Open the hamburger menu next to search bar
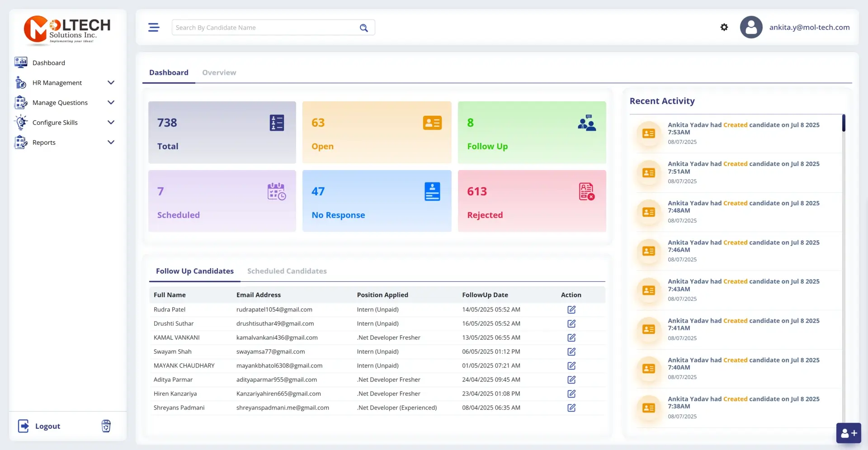This screenshot has width=868, height=450. [x=154, y=27]
